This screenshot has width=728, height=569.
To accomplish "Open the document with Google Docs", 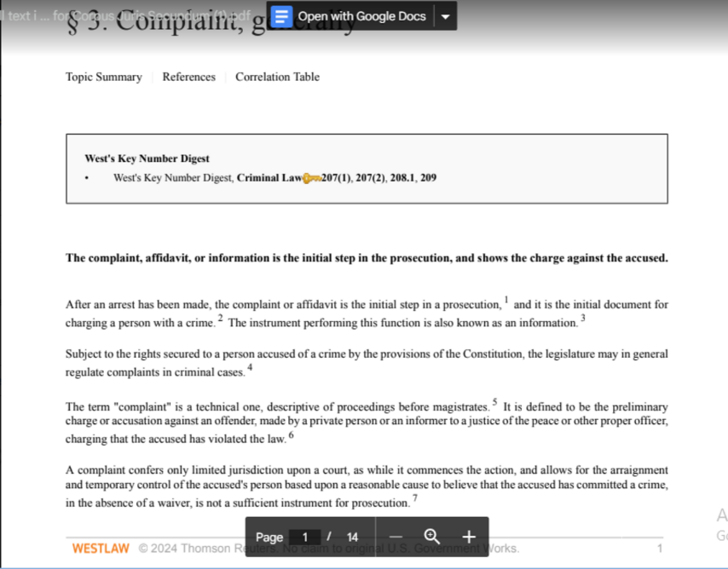I will (361, 16).
